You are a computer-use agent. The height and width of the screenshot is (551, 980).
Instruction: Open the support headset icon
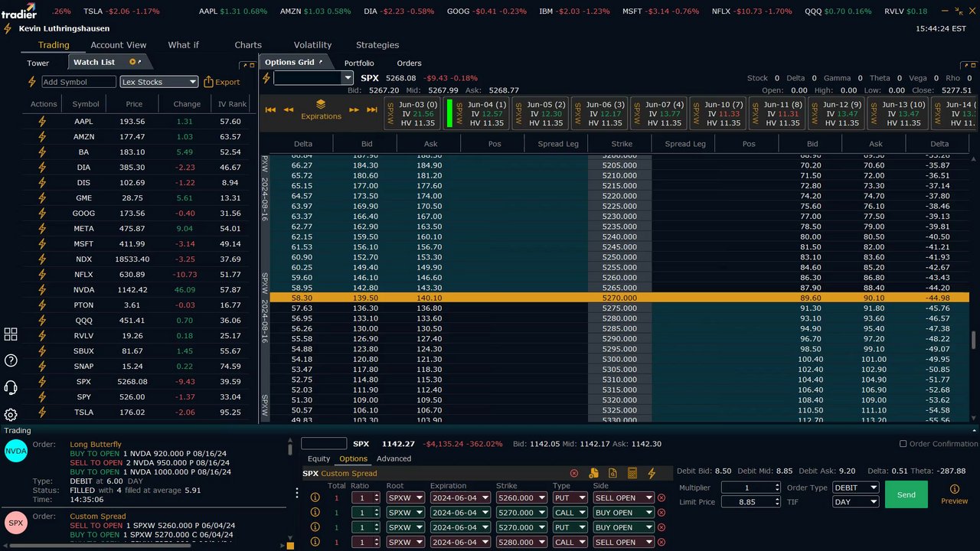tap(11, 387)
